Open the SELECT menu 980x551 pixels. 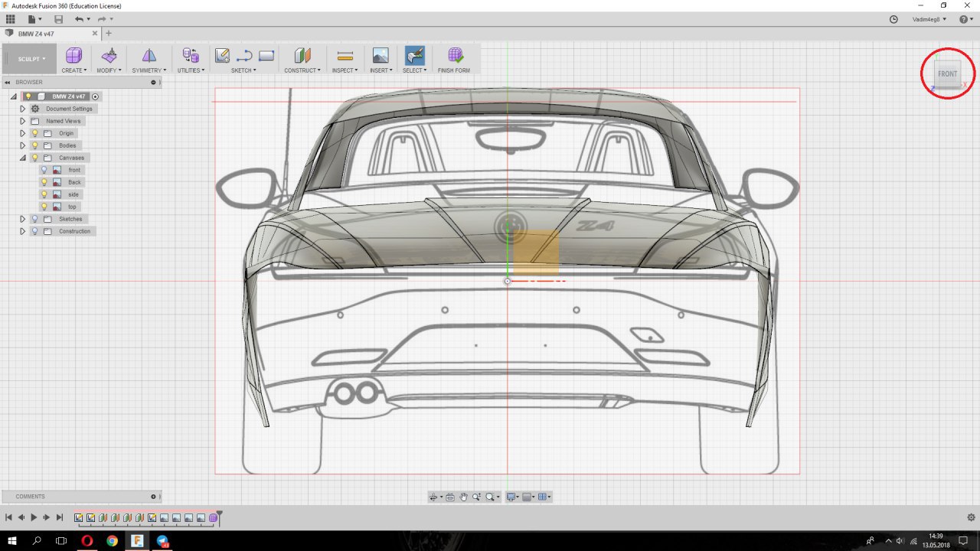[x=414, y=70]
